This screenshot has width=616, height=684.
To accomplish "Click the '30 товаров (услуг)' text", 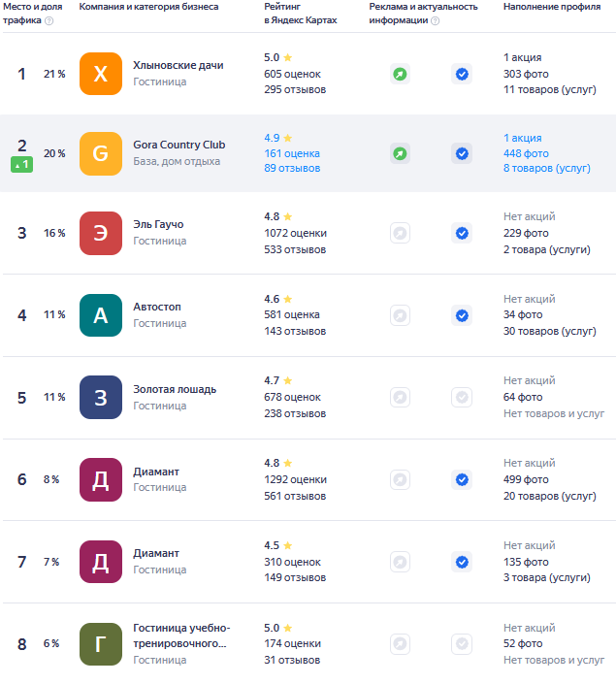I will click(x=549, y=332).
